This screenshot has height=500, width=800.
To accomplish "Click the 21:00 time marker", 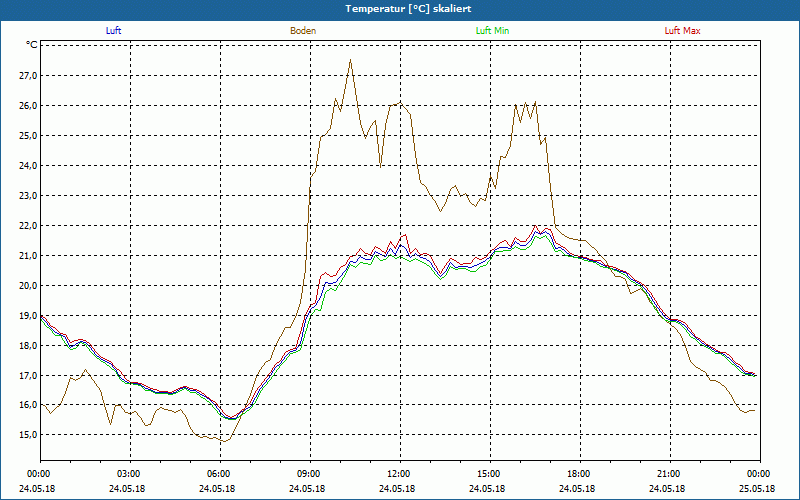I will coord(669,474).
